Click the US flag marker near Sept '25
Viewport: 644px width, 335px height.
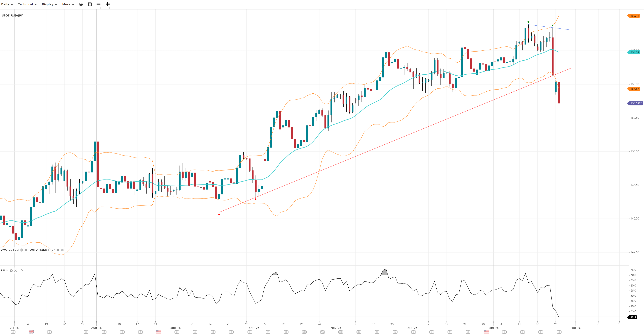(158, 331)
